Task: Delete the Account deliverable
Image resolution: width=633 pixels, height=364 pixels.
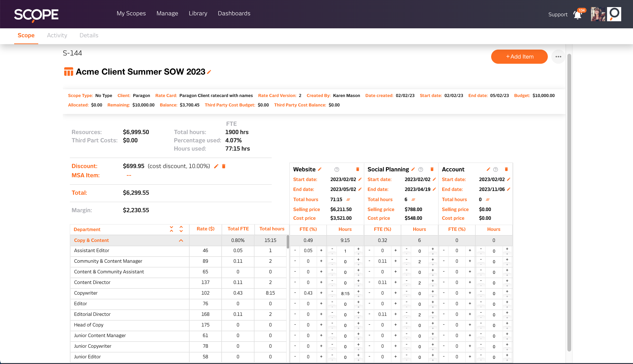Action: click(x=506, y=169)
